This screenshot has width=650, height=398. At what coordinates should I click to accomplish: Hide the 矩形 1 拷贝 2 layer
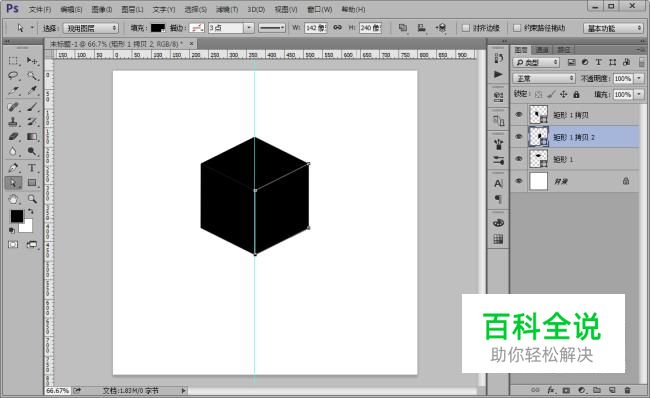click(519, 137)
